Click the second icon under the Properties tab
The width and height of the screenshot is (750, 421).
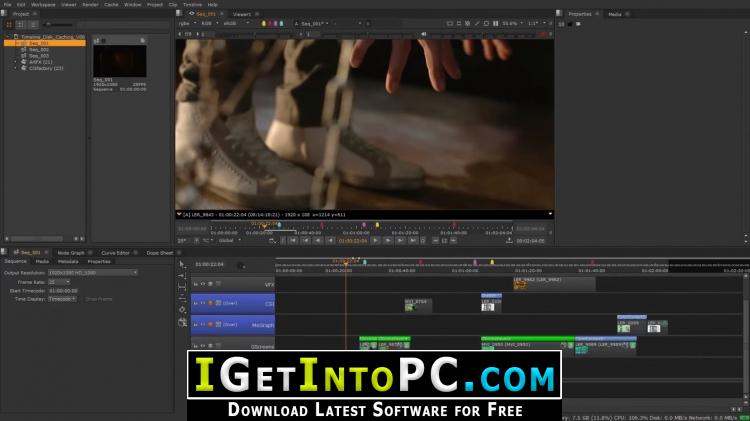(x=570, y=24)
